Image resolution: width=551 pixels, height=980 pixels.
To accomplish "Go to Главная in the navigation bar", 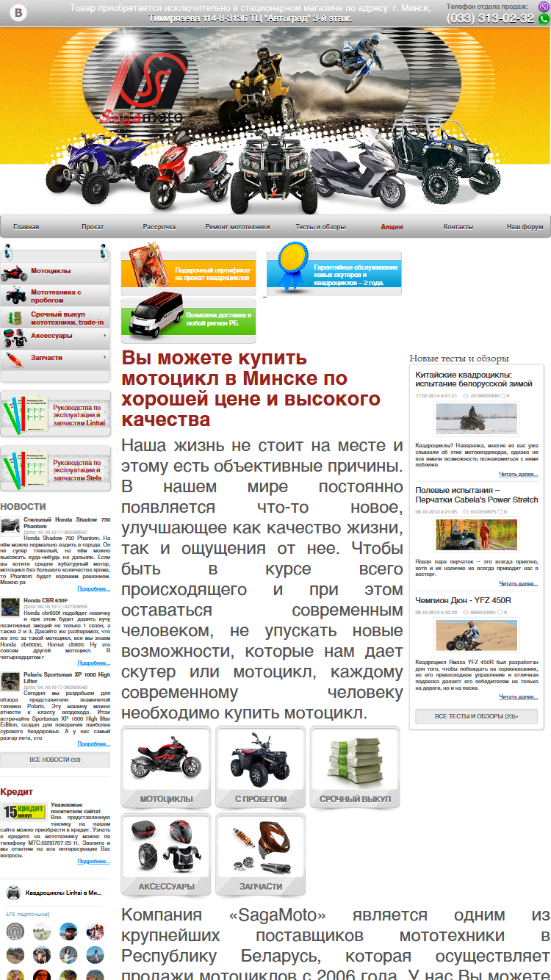I will click(26, 227).
